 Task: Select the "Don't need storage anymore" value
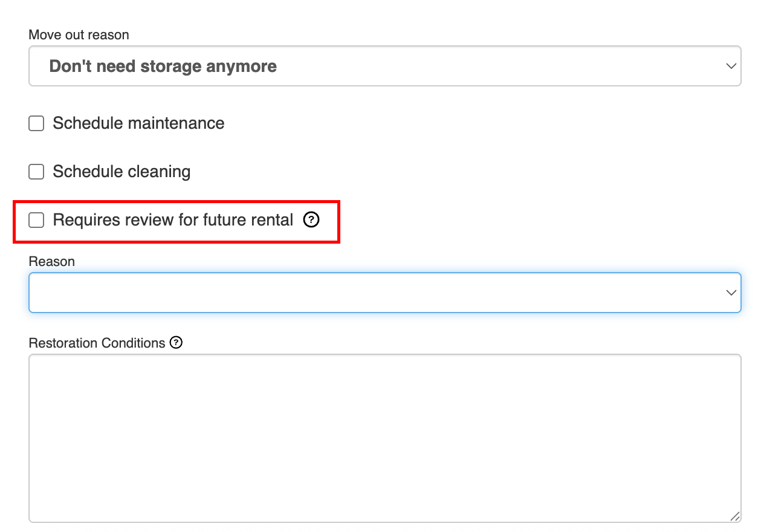tap(163, 66)
